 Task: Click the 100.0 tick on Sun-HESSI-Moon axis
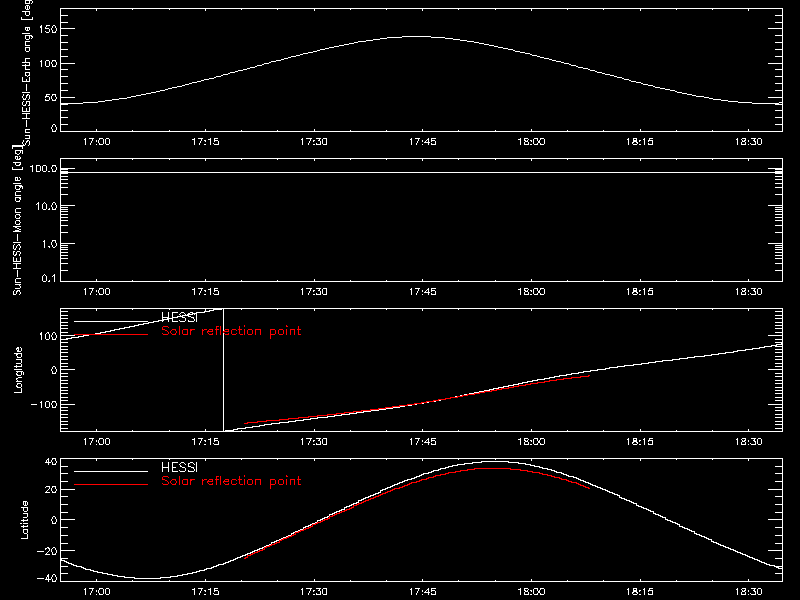(x=43, y=169)
